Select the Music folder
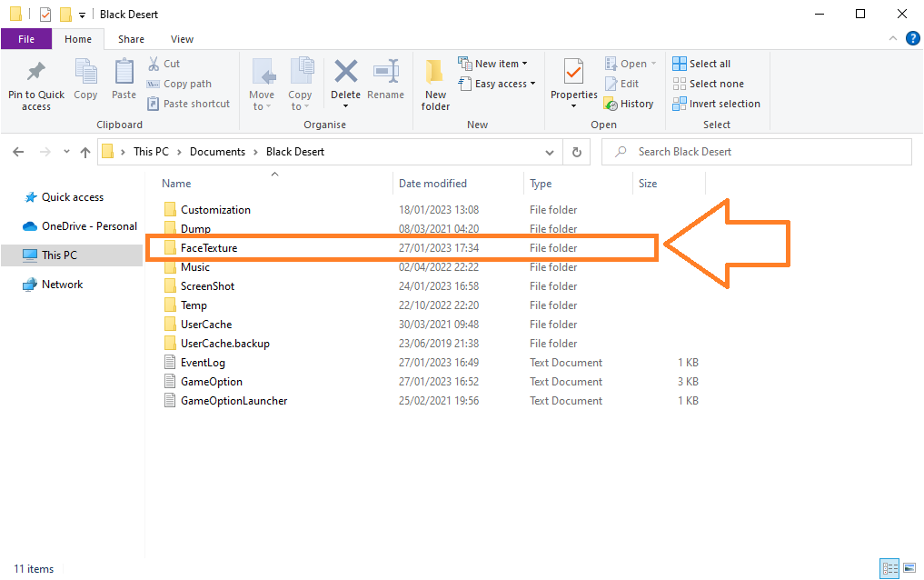Image resolution: width=924 pixels, height=580 pixels. pyautogui.click(x=195, y=267)
